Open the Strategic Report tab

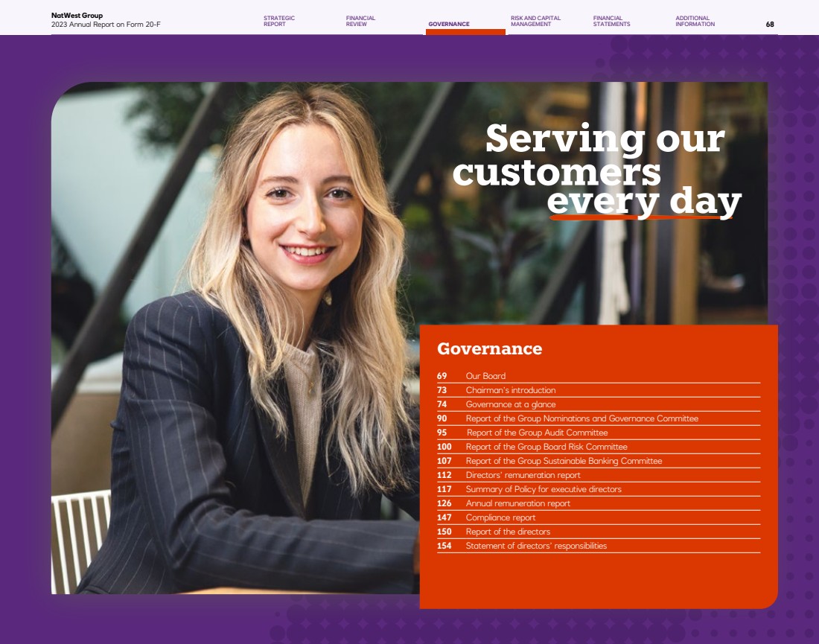coord(279,21)
